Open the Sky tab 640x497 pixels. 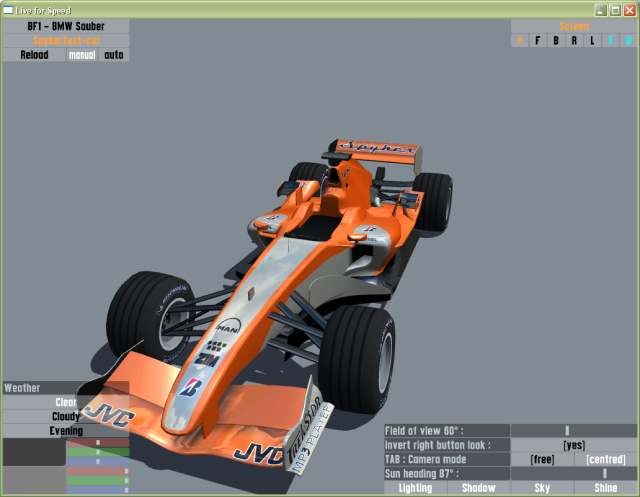pyautogui.click(x=542, y=488)
